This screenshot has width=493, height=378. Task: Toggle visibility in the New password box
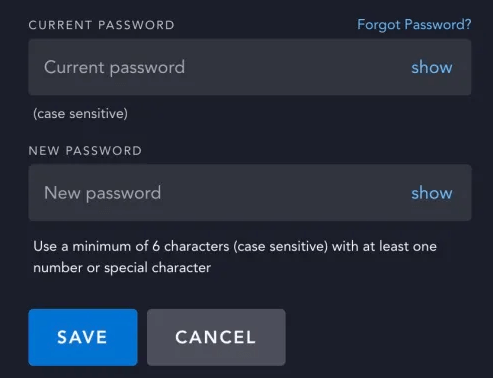pyautogui.click(x=432, y=193)
